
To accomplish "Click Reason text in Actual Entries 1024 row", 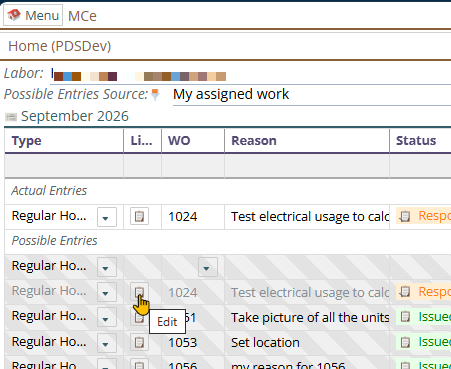I will click(310, 217).
